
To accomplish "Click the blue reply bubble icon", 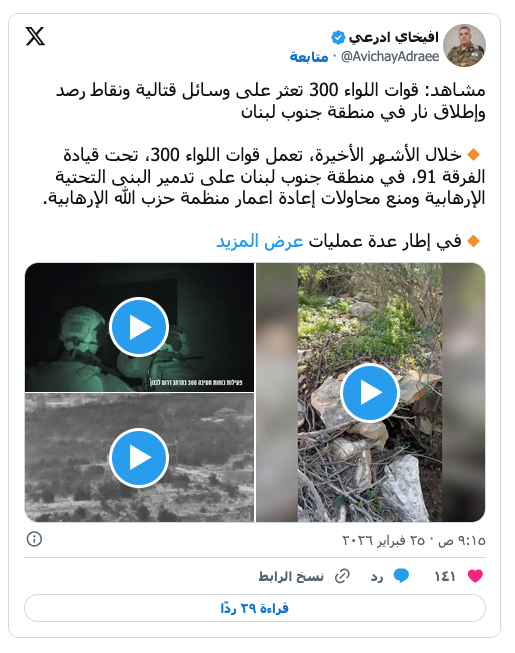I will coord(401,576).
